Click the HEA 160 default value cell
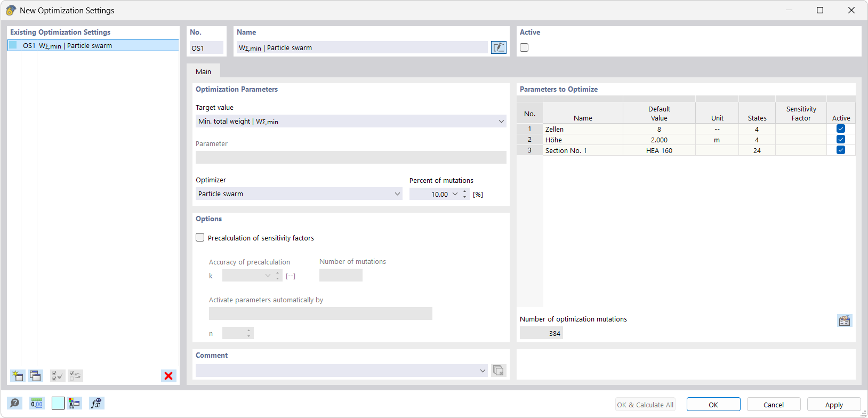The image size is (868, 418). [659, 150]
